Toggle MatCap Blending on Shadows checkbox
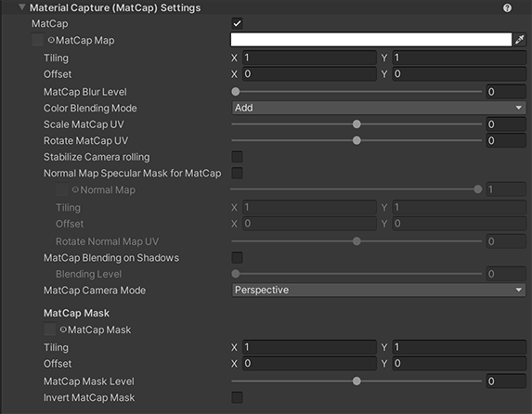 tap(237, 257)
